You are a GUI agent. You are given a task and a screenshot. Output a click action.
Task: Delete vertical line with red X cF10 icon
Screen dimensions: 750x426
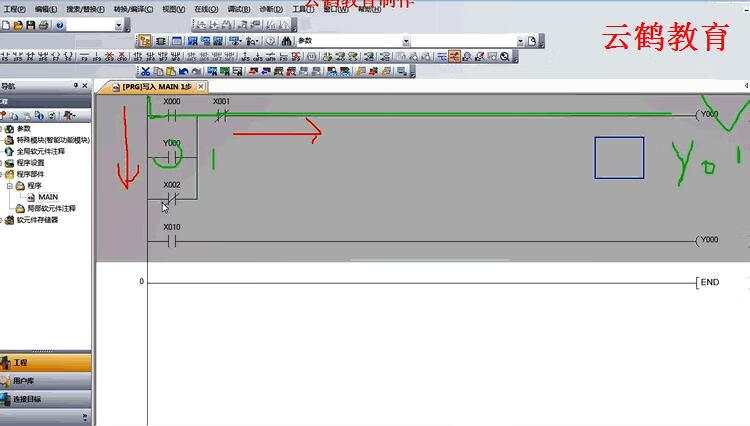[122, 57]
